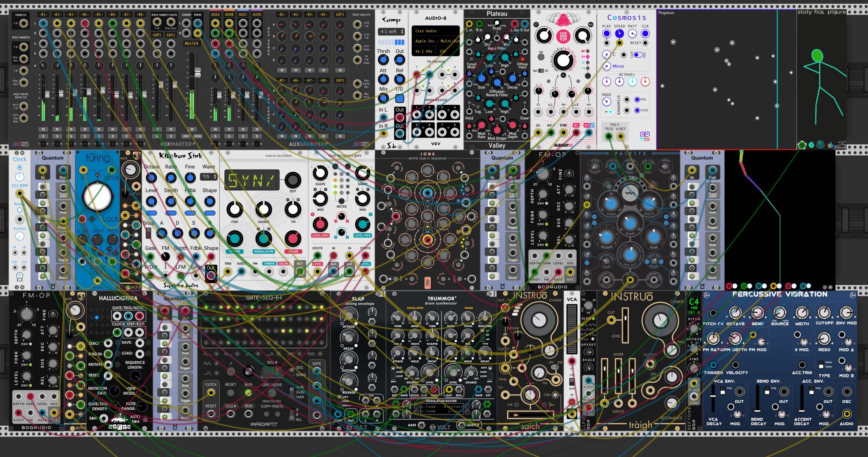Screen dimensions: 868x457
Task: Click the Komp Thrsh knob
Action: (383, 60)
